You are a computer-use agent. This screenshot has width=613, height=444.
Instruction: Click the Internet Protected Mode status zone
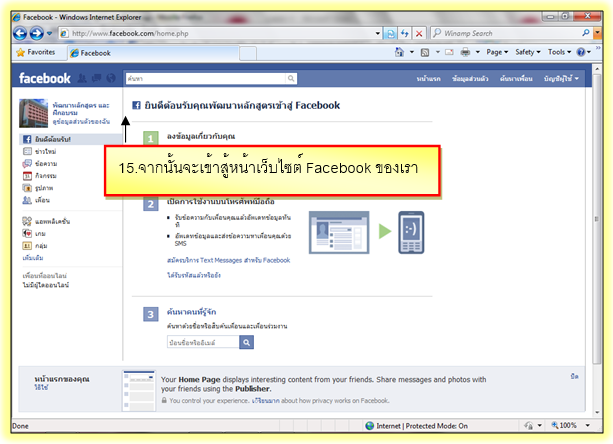pyautogui.click(x=416, y=426)
